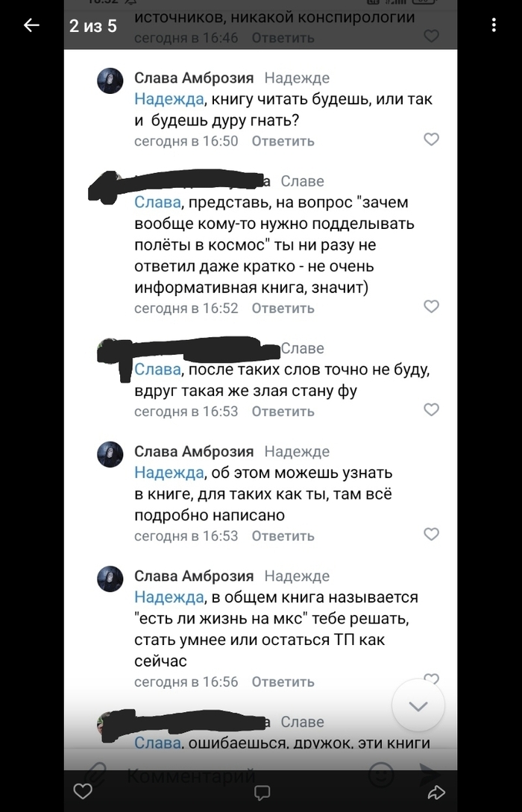Send comment with the paper-plane icon

pos(430,774)
